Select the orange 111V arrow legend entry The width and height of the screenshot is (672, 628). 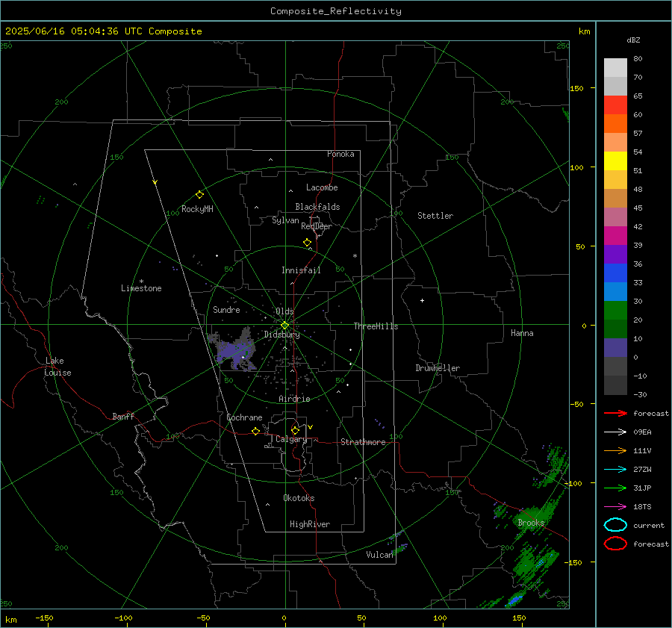click(615, 450)
